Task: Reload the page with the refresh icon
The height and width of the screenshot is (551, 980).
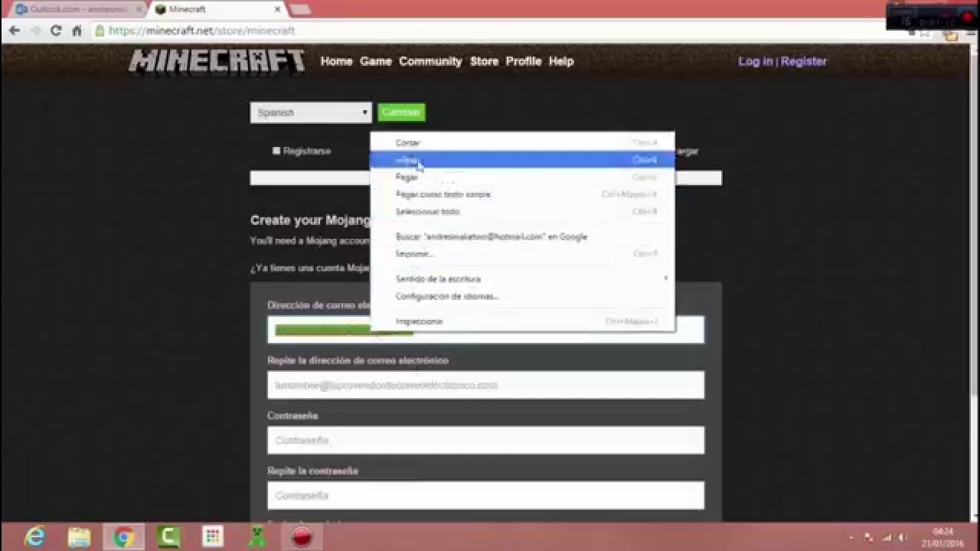Action: point(56,31)
